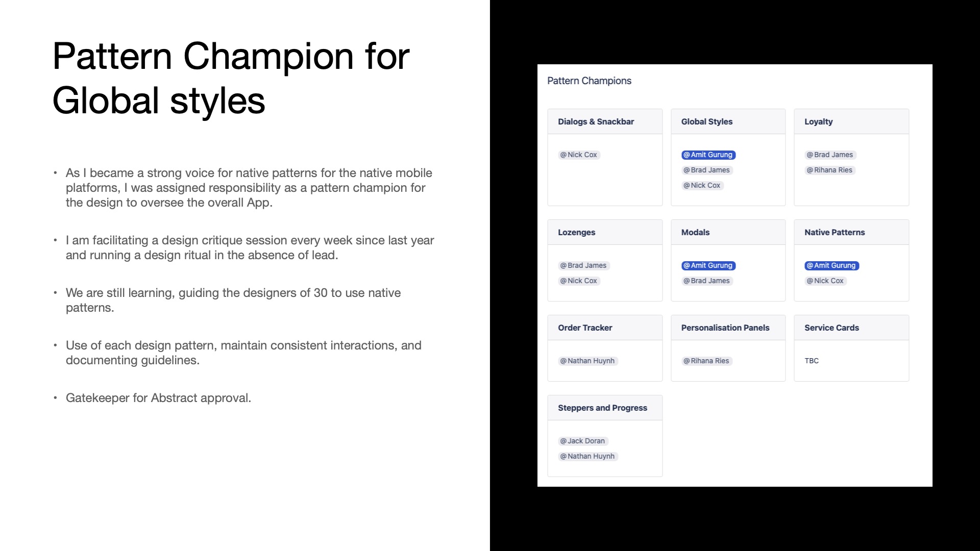Open Nick Cox mention under Native Patterns

(x=825, y=281)
